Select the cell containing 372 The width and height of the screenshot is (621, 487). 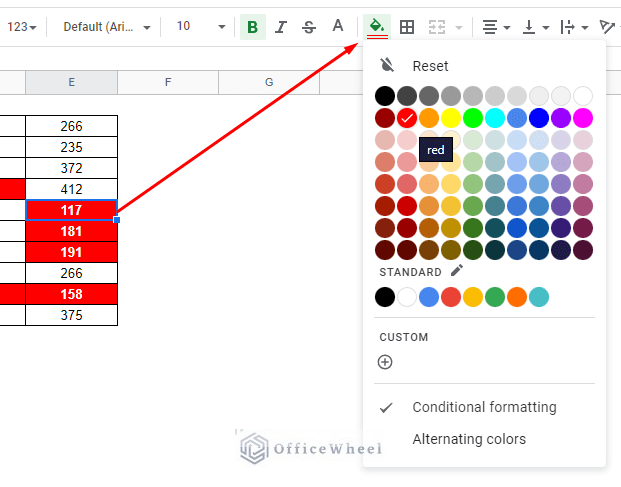click(x=71, y=168)
